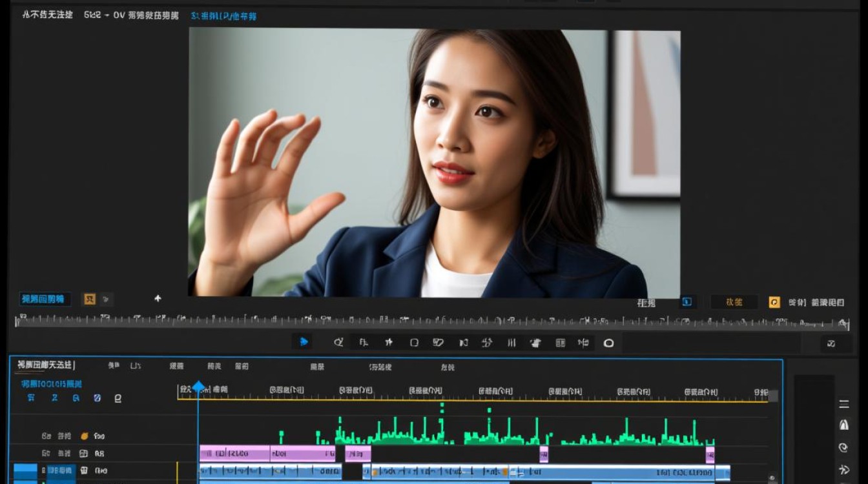Click the small blue square icon right of preview
Screen dimensions: 868x484
point(687,301)
